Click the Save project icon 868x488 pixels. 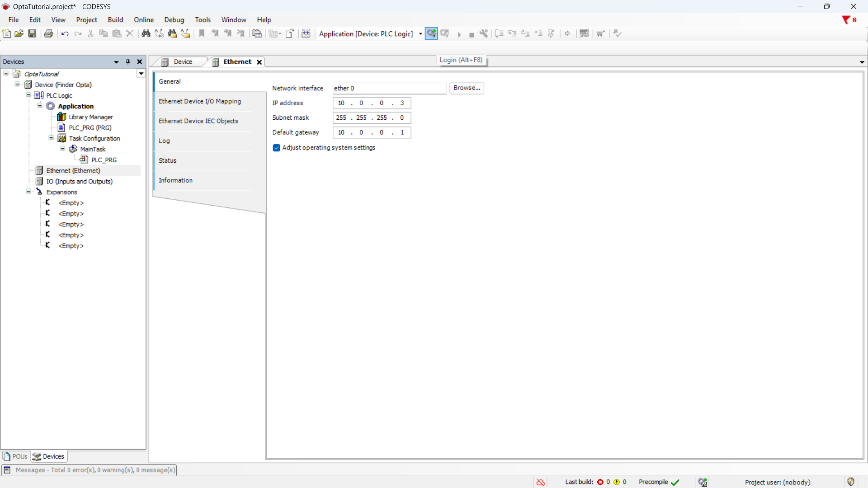click(x=32, y=33)
